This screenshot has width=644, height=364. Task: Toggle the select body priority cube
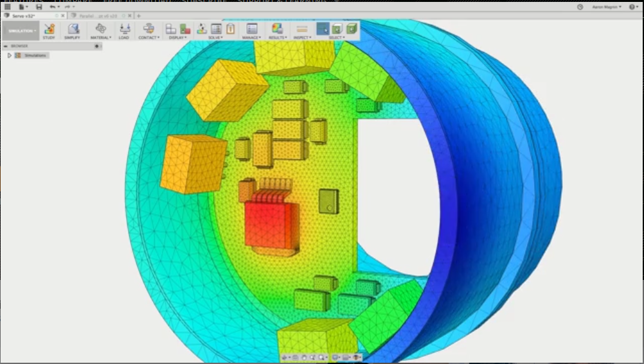(351, 29)
